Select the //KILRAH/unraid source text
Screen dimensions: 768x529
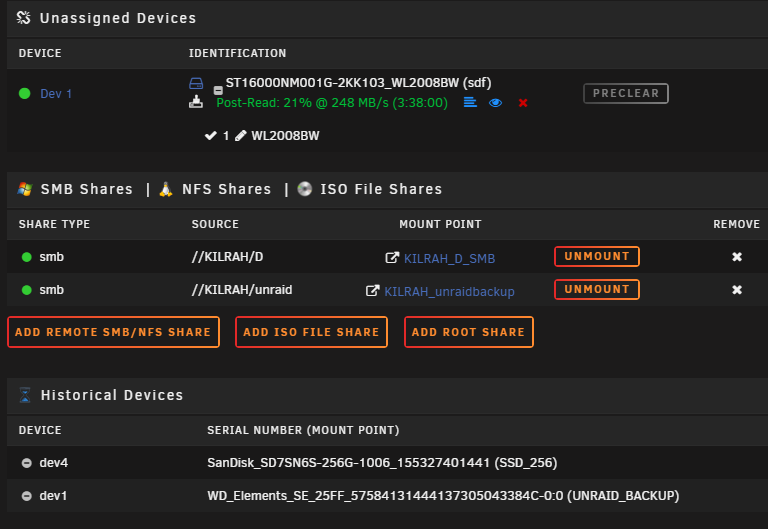[242, 290]
